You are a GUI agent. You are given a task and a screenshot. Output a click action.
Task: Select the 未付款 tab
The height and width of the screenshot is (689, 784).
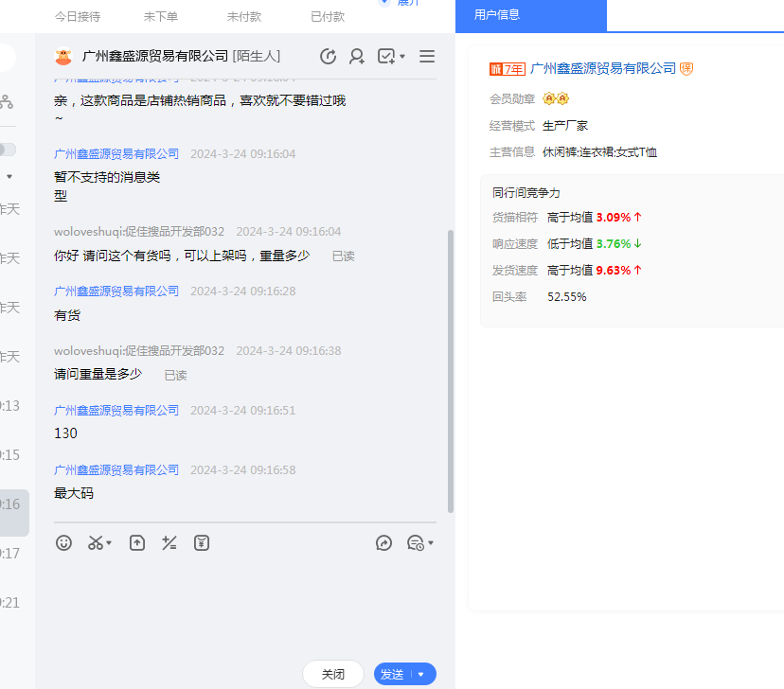[x=244, y=17]
